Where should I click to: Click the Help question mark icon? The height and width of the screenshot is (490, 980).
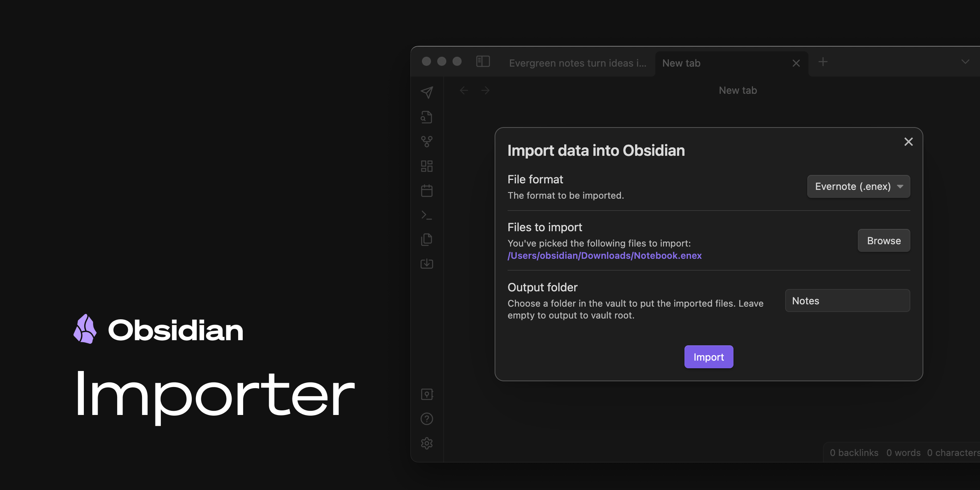point(427,418)
